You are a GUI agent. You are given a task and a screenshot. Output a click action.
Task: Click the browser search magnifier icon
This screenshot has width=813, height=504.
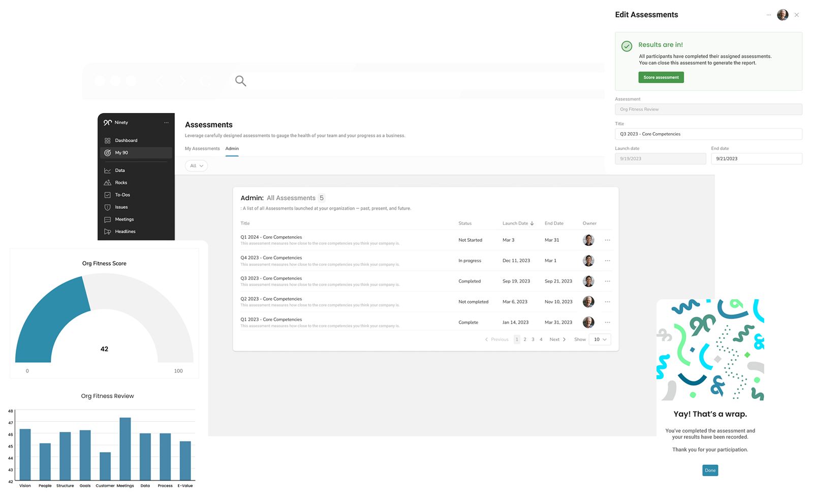click(240, 81)
